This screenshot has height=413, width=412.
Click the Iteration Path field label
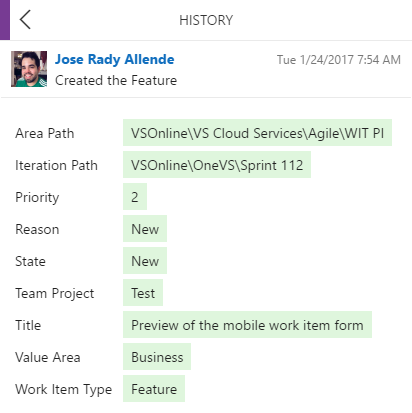pos(56,165)
